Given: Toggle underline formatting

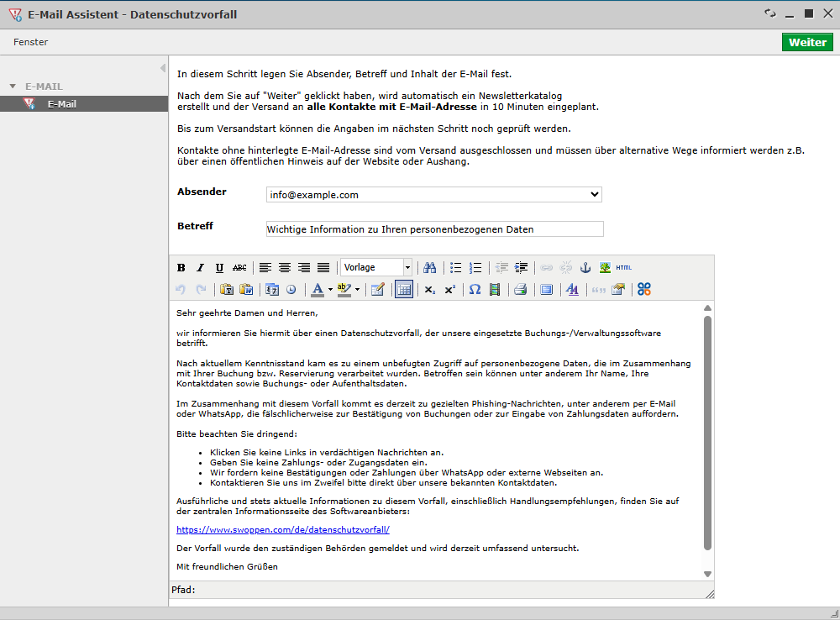Looking at the screenshot, I should [x=219, y=268].
